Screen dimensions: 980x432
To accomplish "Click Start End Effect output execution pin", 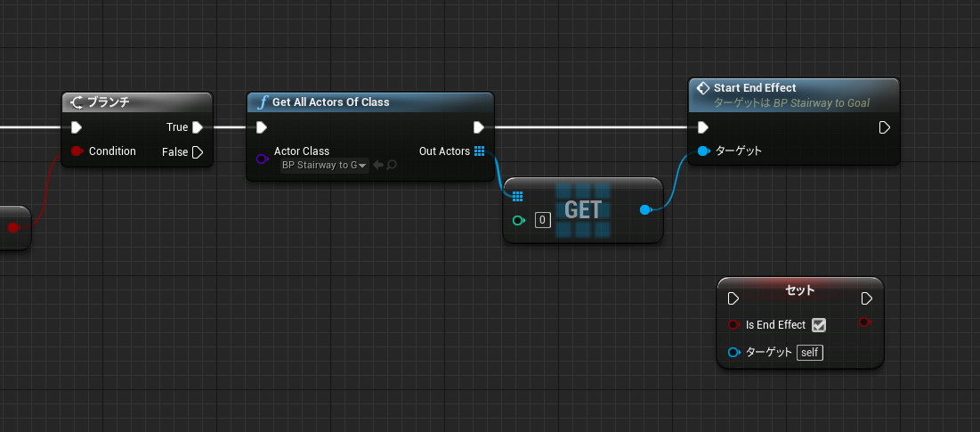I will [x=885, y=127].
